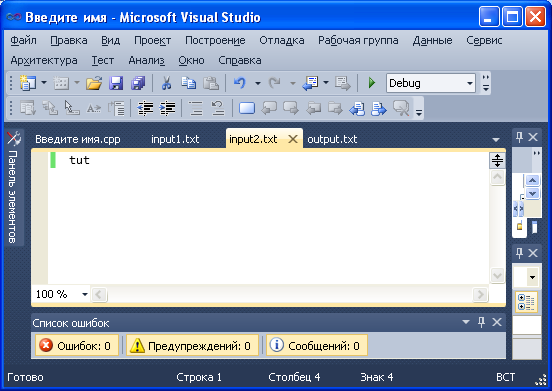
Task: Cut selection with the scissors icon
Action: point(166,83)
